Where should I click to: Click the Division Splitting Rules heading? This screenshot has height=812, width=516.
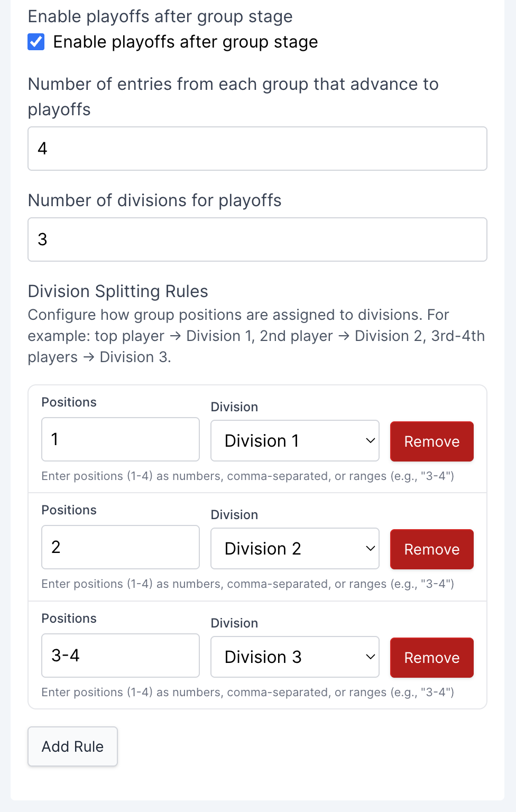pos(118,291)
